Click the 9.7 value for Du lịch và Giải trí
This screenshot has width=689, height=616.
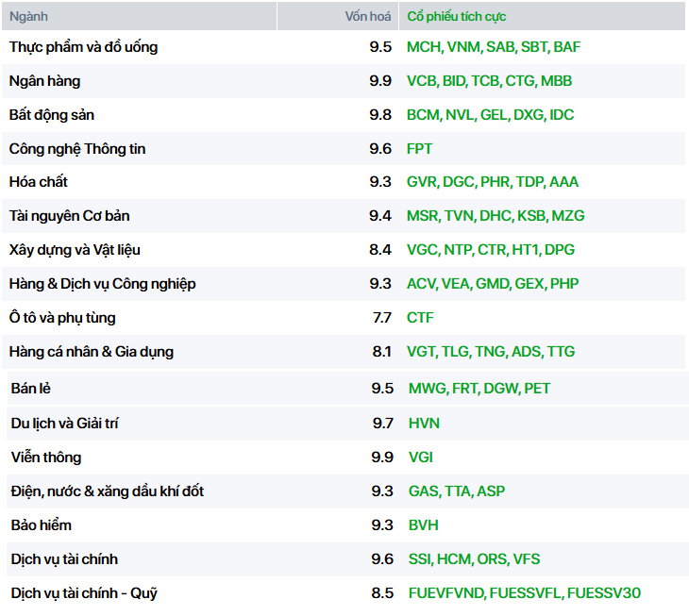[383, 424]
